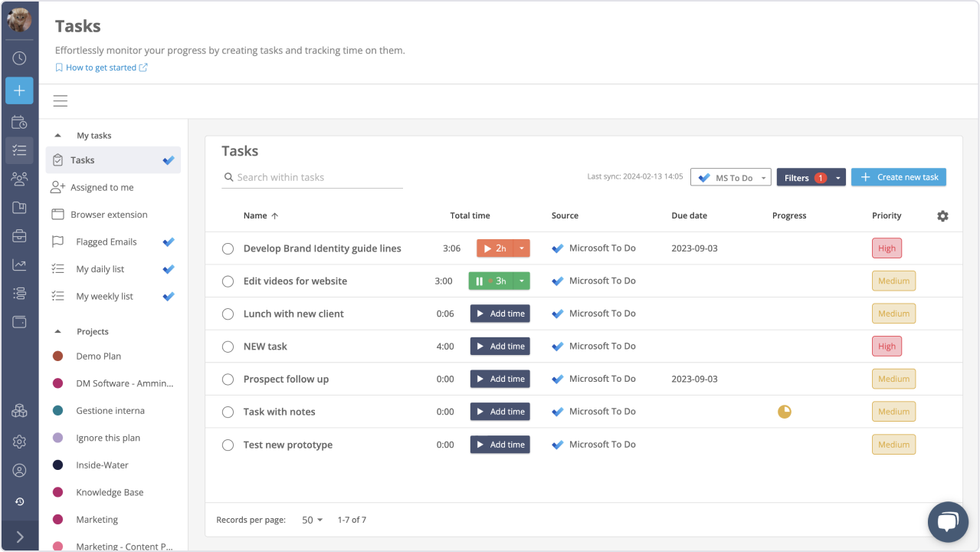The height and width of the screenshot is (552, 980).
Task: Open the team members icon in the sidebar
Action: coord(19,179)
